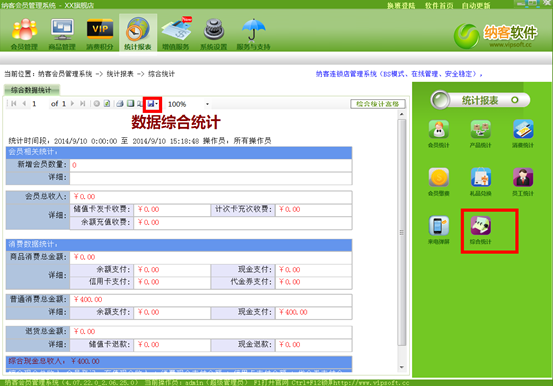Click 换班登陆 in the top menu
Image resolution: width=553 pixels, height=386 pixels.
click(x=401, y=6)
